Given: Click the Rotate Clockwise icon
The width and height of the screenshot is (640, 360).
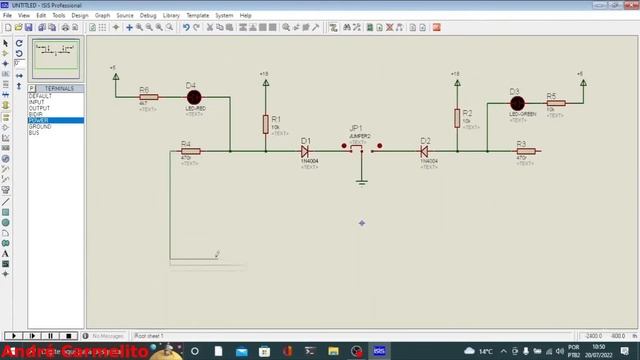Looking at the screenshot, I should click(19, 43).
